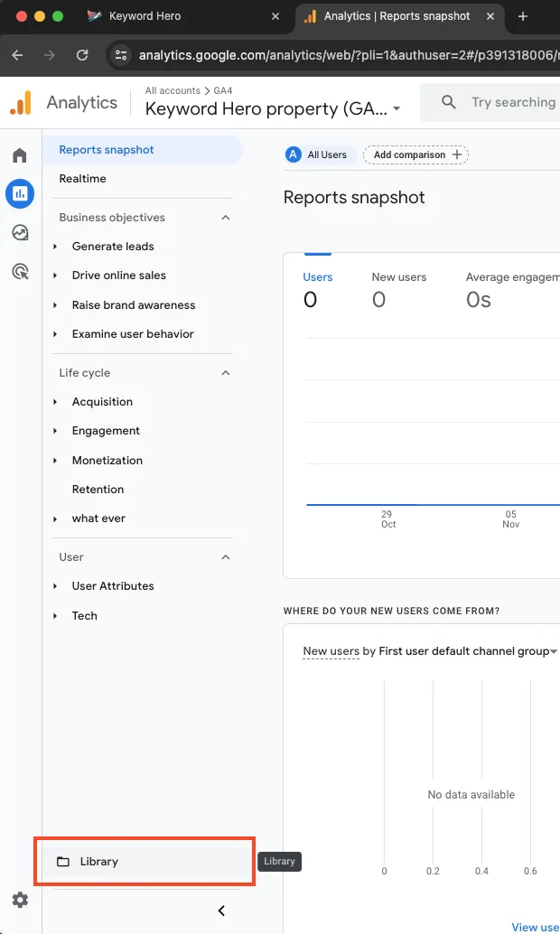Viewport: 560px width, 934px height.
Task: Open site information icon in address bar
Action: point(121,55)
